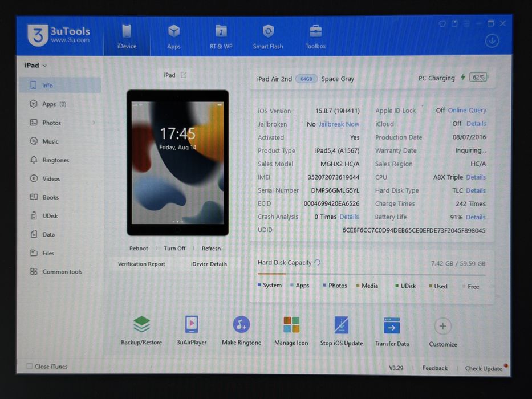The width and height of the screenshot is (532, 399).
Task: Click the Jailbreak Now link
Action: [339, 124]
